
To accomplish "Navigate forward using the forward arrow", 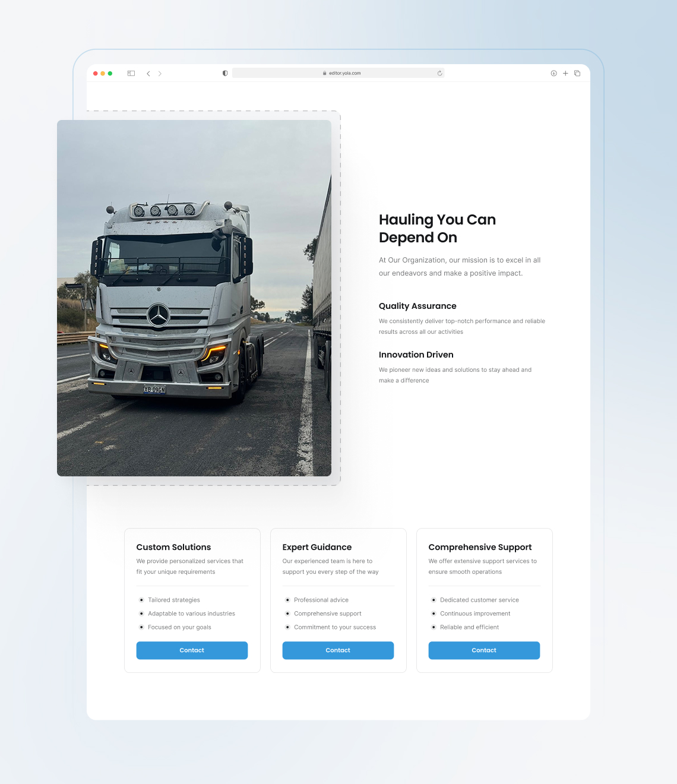I will point(160,73).
